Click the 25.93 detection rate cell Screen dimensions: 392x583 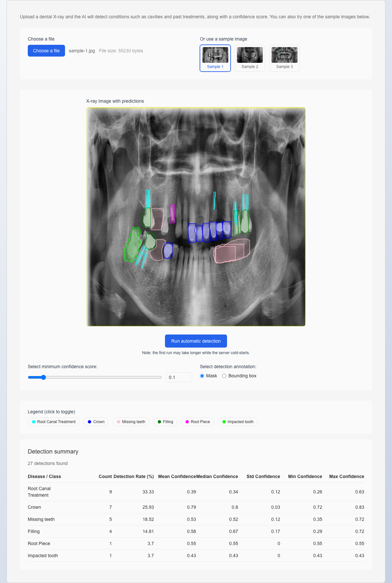click(148, 507)
